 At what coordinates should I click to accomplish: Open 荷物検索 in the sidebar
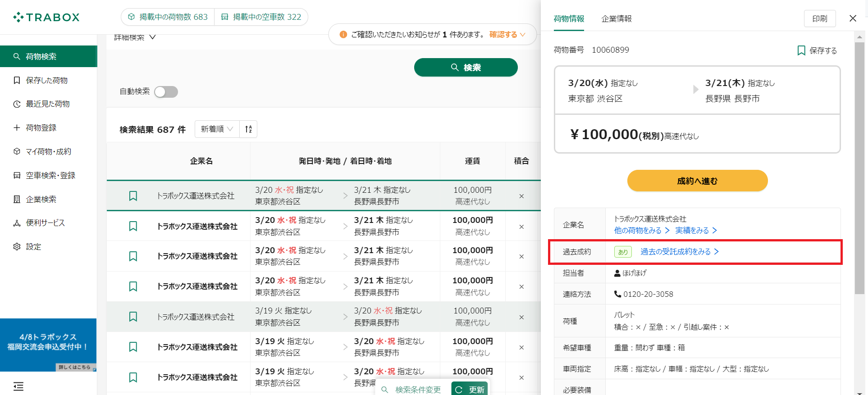[49, 56]
